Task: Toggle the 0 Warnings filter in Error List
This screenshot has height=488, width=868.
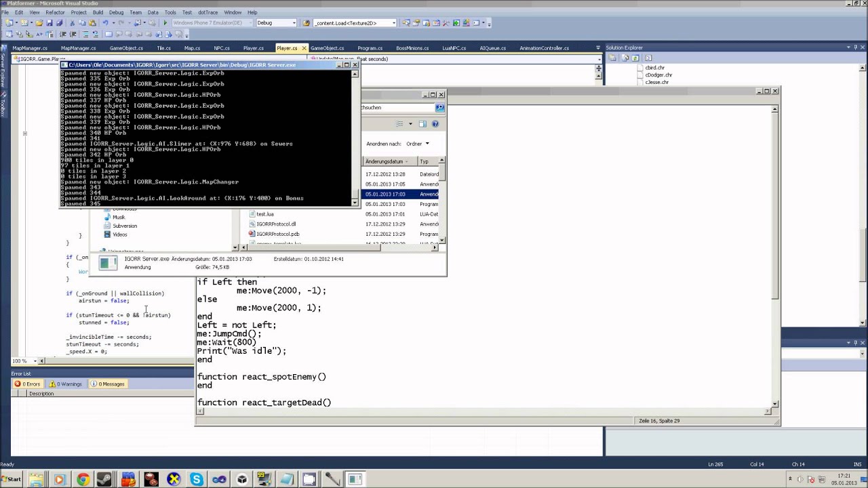Action: (66, 384)
